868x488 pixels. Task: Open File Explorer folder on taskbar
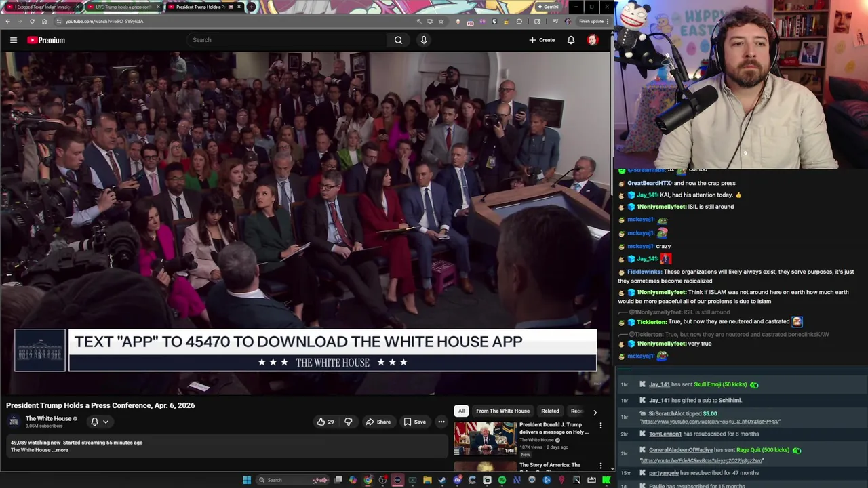pos(427,480)
